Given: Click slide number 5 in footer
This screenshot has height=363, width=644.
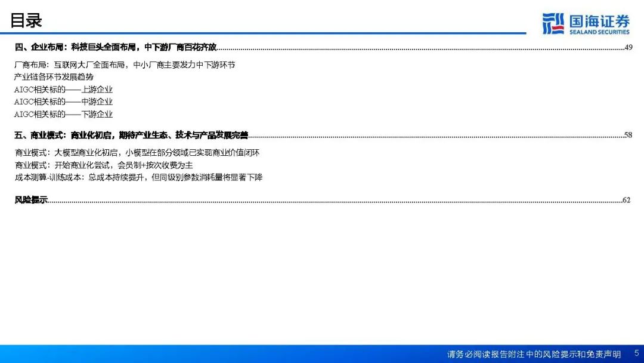Looking at the screenshot, I should [x=637, y=353].
